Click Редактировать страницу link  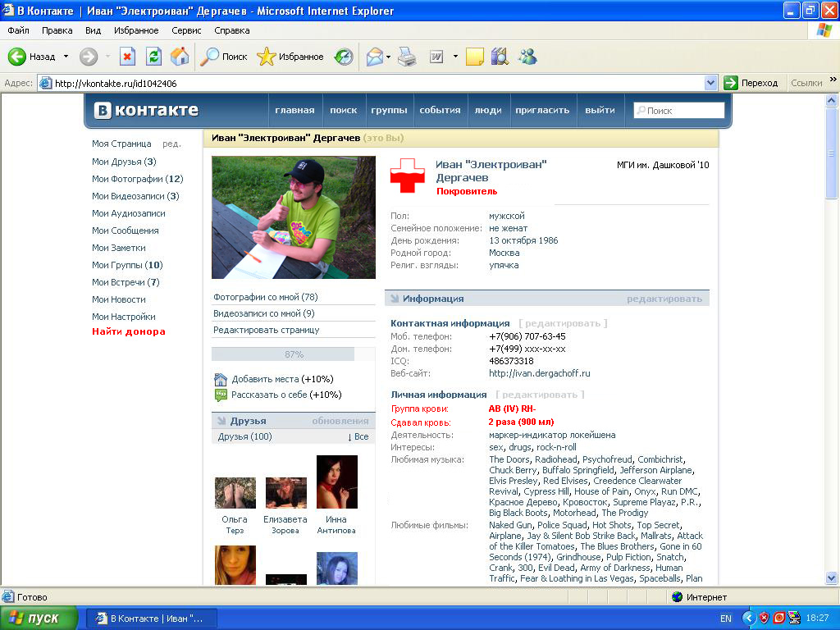pos(267,330)
